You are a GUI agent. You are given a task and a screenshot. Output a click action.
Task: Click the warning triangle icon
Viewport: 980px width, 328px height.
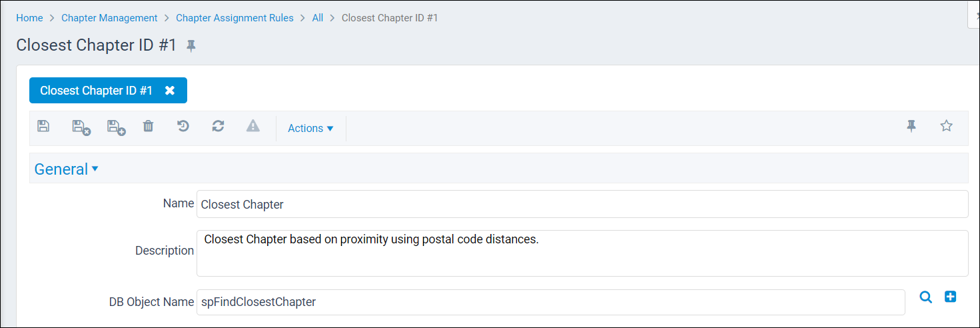(x=253, y=126)
